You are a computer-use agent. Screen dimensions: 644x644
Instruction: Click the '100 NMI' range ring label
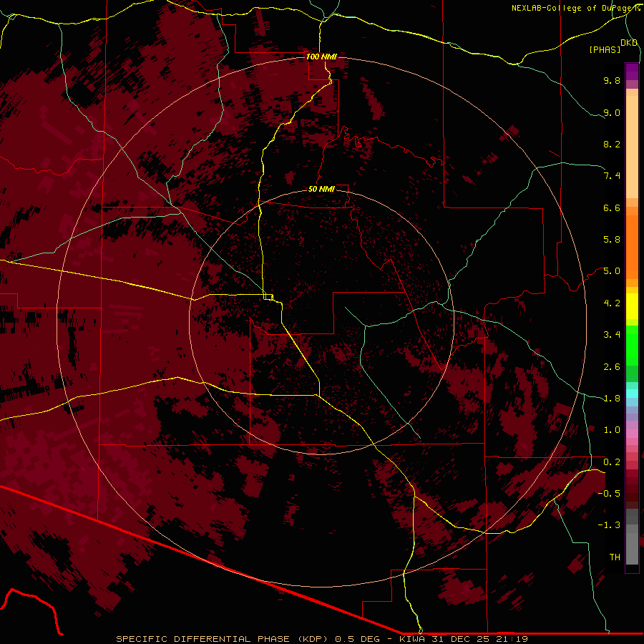(x=321, y=57)
